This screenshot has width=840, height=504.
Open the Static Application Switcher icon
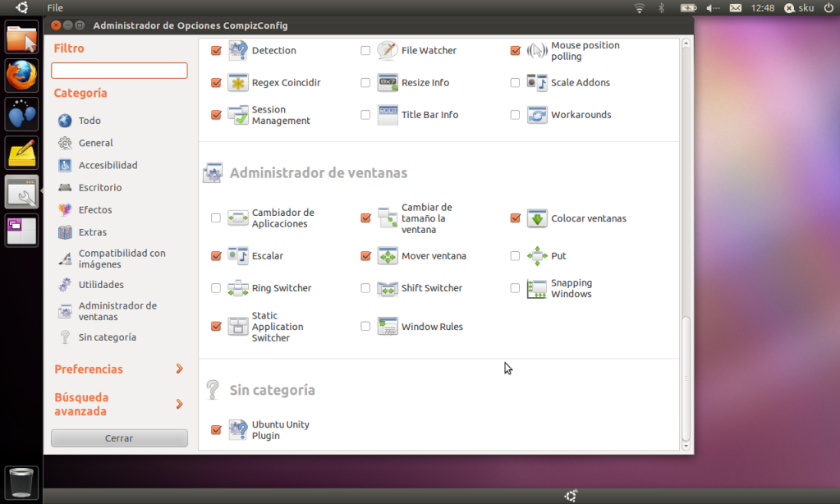pos(238,326)
